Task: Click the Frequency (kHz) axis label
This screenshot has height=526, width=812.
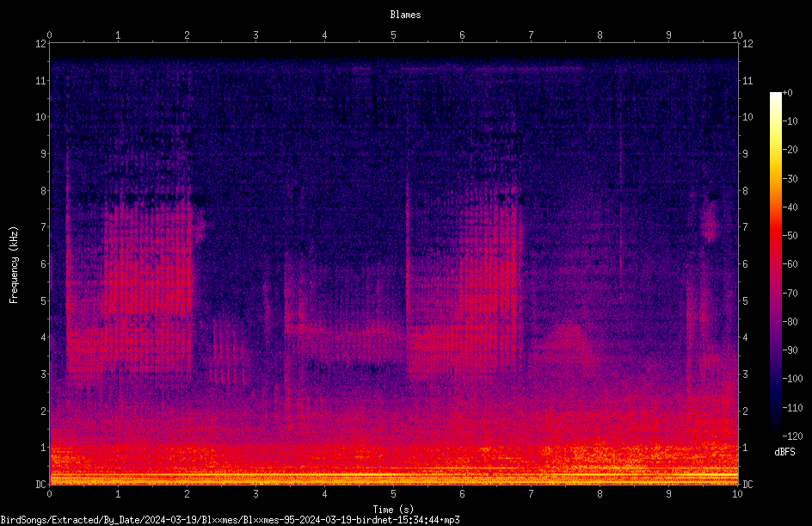Action: click(14, 265)
